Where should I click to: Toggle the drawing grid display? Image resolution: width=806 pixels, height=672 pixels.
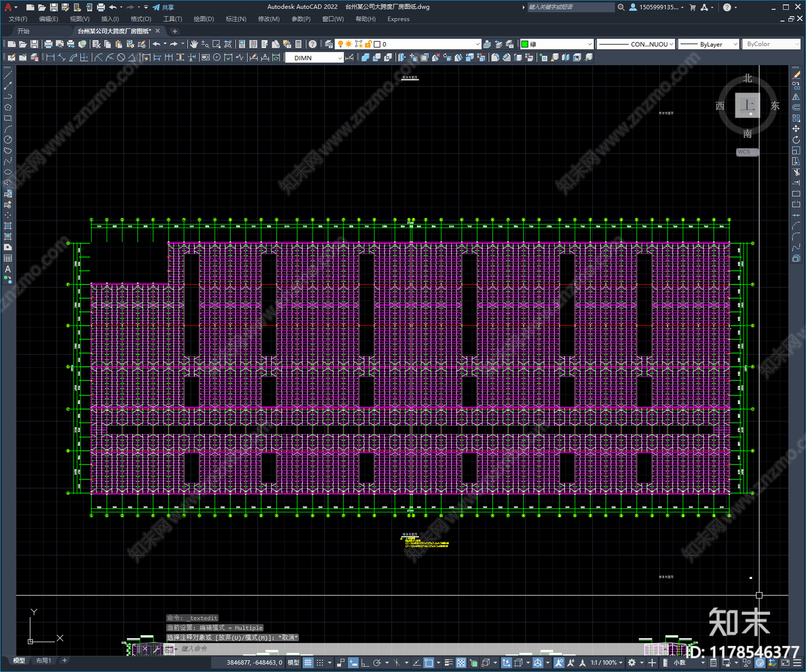click(308, 662)
